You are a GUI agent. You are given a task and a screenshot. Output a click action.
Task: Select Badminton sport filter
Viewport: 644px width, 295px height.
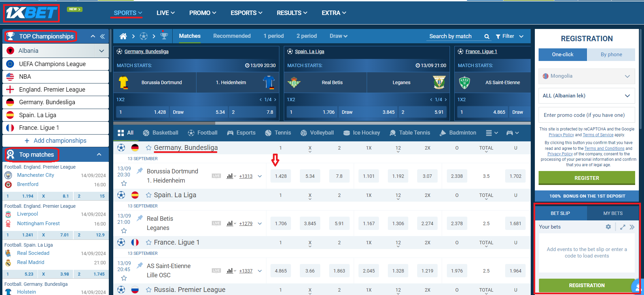[x=458, y=133]
